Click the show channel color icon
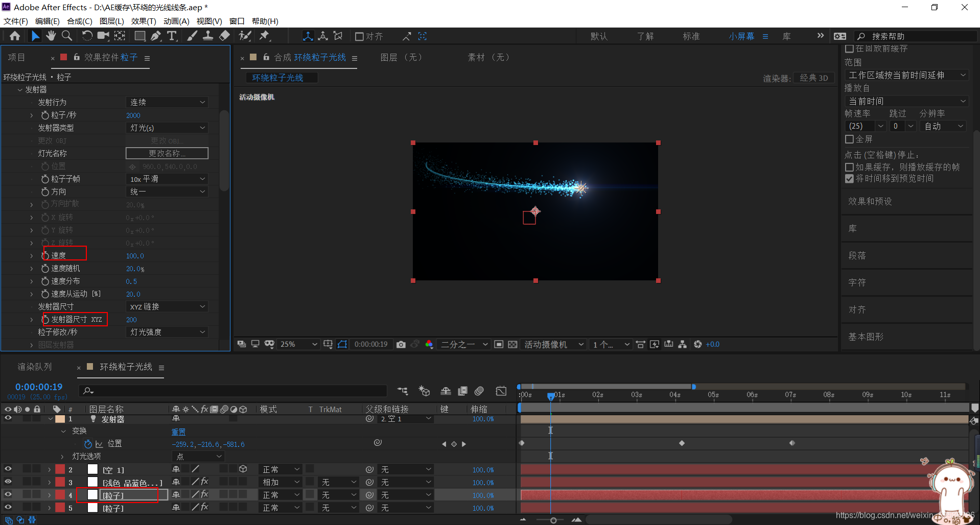This screenshot has height=525, width=980. (x=429, y=345)
